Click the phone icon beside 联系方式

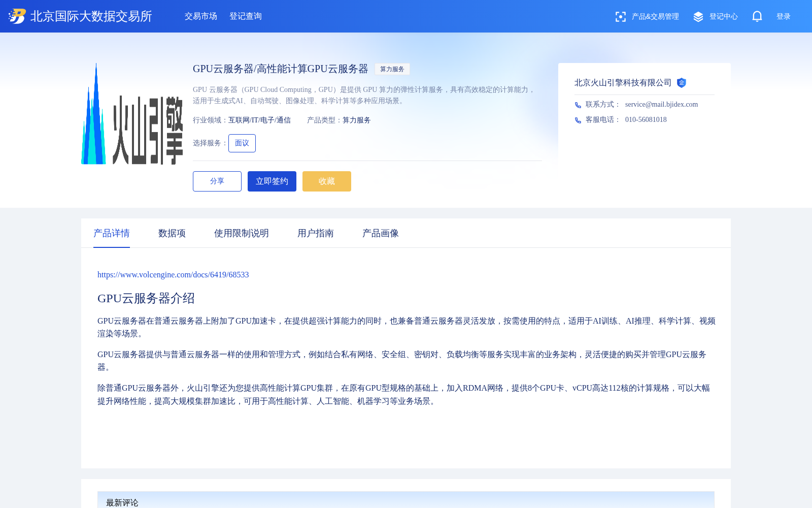[x=578, y=105]
